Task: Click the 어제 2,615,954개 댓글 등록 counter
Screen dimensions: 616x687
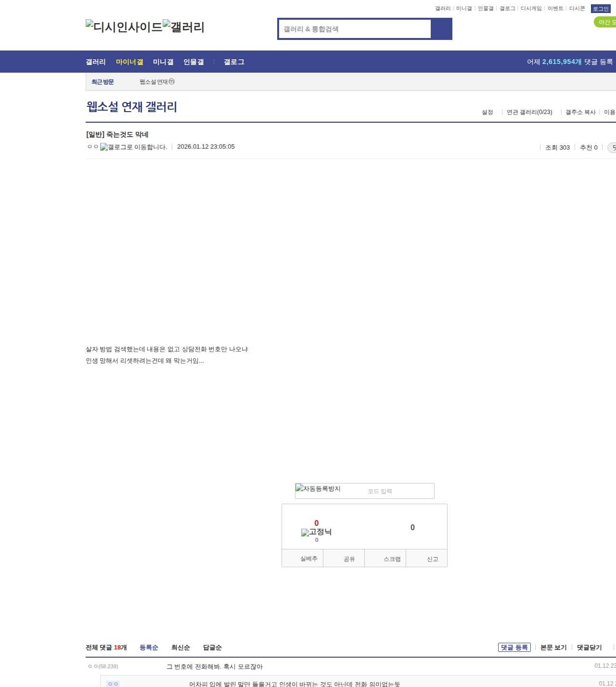Action: click(x=570, y=62)
